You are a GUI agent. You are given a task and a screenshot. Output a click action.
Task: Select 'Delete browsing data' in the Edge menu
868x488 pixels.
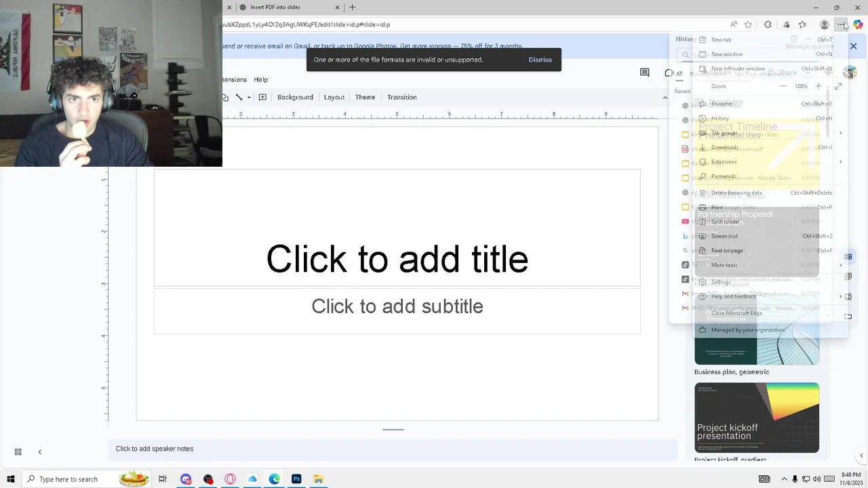(x=770, y=192)
